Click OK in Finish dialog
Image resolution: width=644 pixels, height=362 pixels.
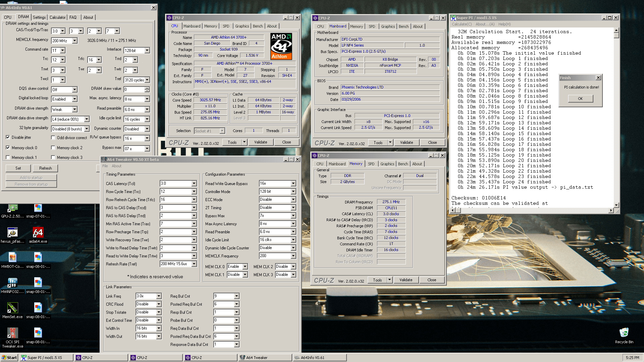580,99
